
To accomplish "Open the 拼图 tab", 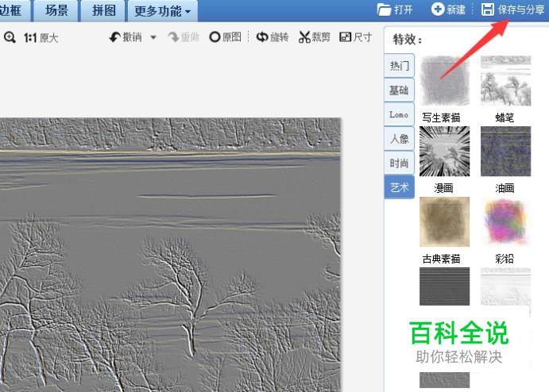I will pos(103,11).
